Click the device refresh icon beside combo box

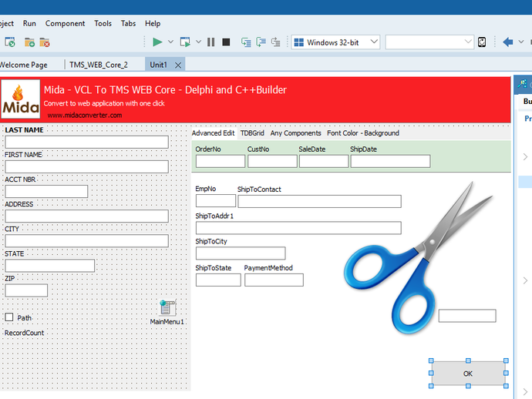[482, 42]
